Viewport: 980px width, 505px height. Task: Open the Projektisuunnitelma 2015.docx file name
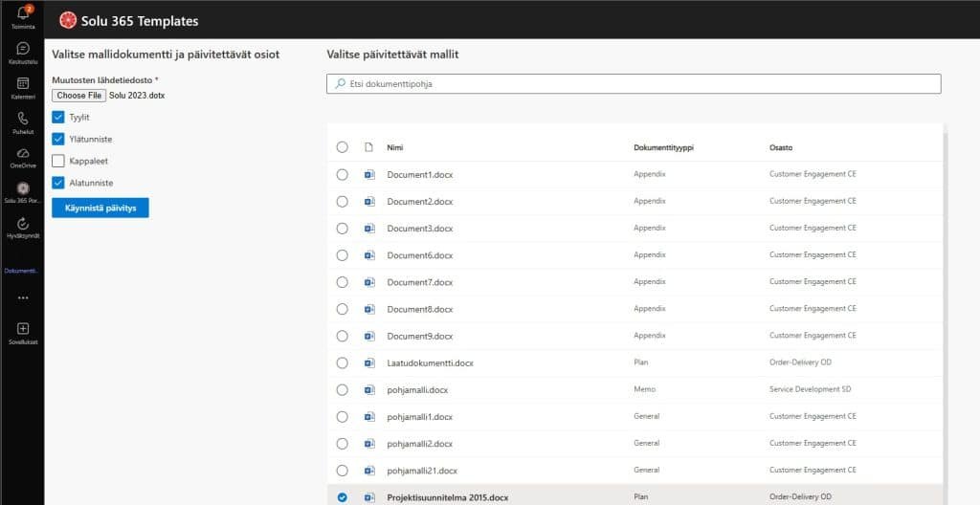pos(448,497)
